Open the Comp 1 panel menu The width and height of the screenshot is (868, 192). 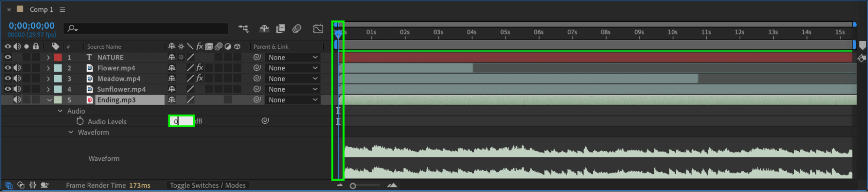62,10
